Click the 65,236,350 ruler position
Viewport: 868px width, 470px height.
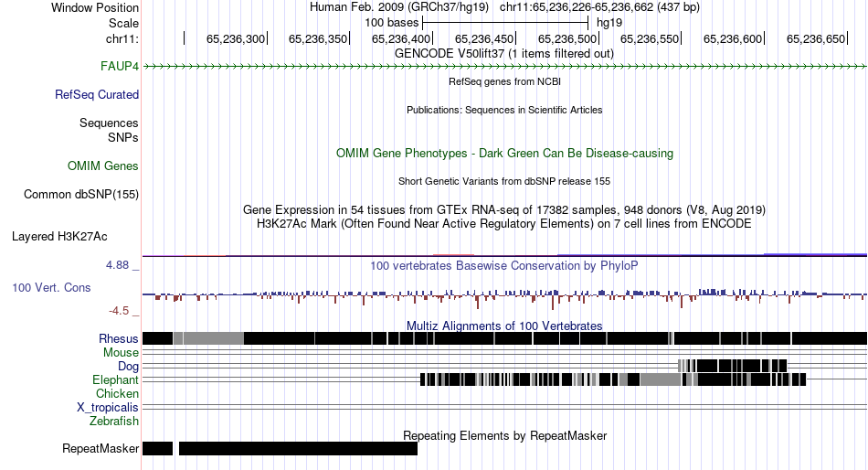pos(318,38)
